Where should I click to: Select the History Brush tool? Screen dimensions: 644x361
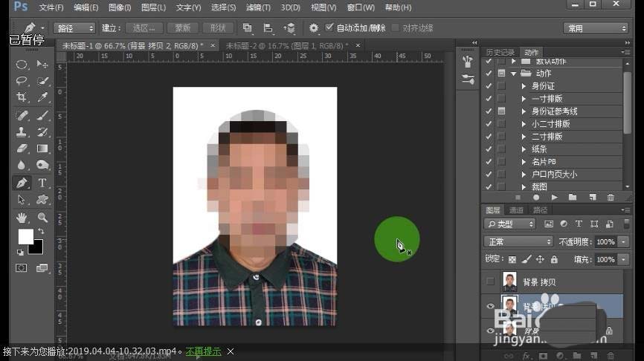[x=42, y=131]
